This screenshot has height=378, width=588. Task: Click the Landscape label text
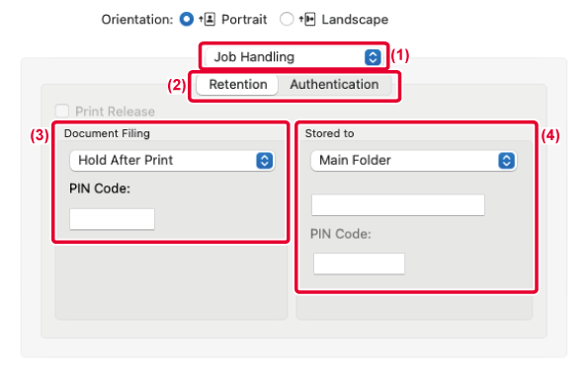tap(355, 20)
